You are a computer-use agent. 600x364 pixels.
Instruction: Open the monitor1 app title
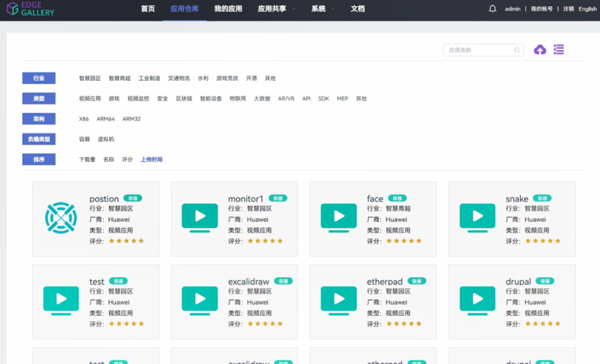(x=246, y=199)
